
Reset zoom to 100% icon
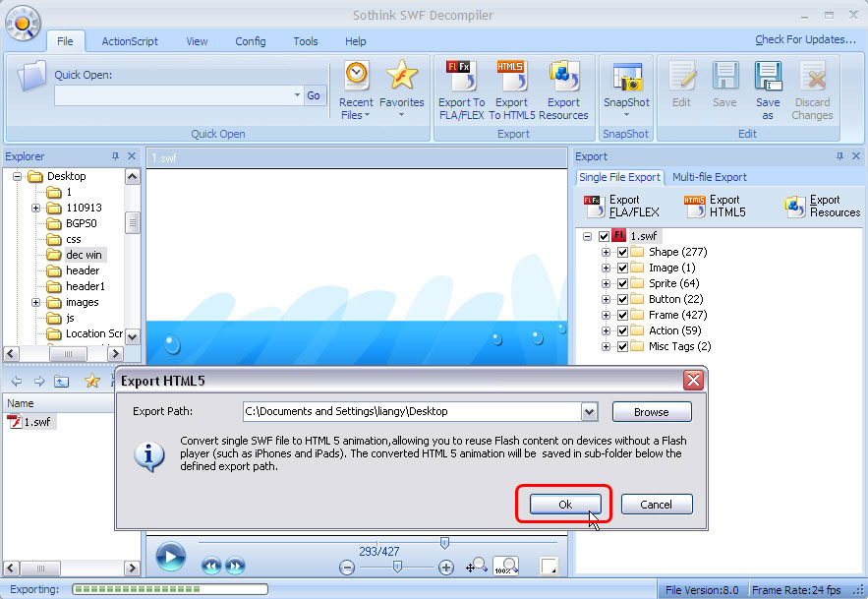click(506, 566)
